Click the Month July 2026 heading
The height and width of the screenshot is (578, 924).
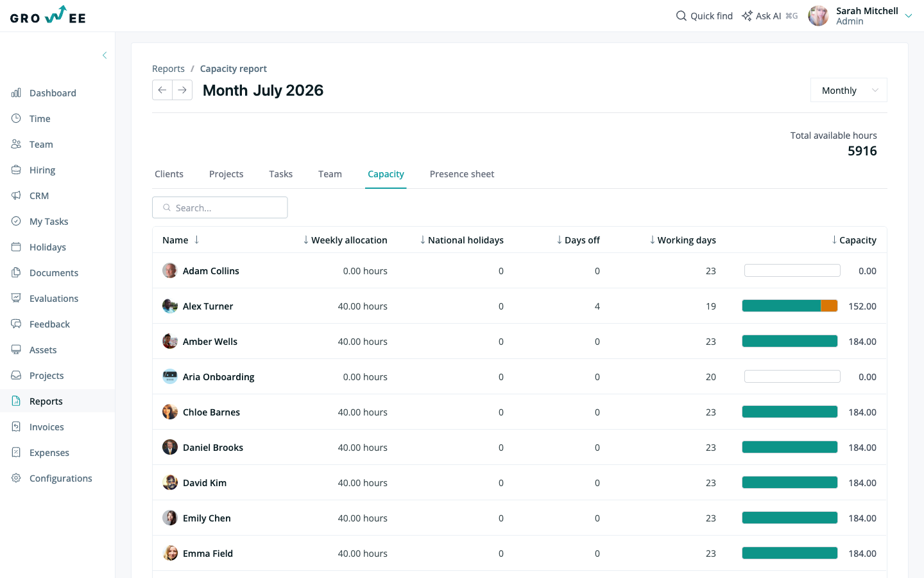263,91
